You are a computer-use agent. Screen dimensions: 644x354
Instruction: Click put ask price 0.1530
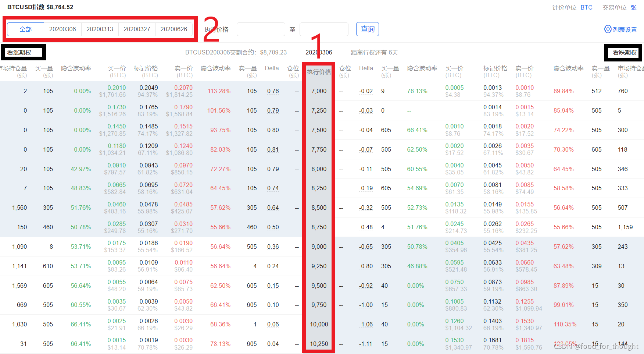coord(525,321)
